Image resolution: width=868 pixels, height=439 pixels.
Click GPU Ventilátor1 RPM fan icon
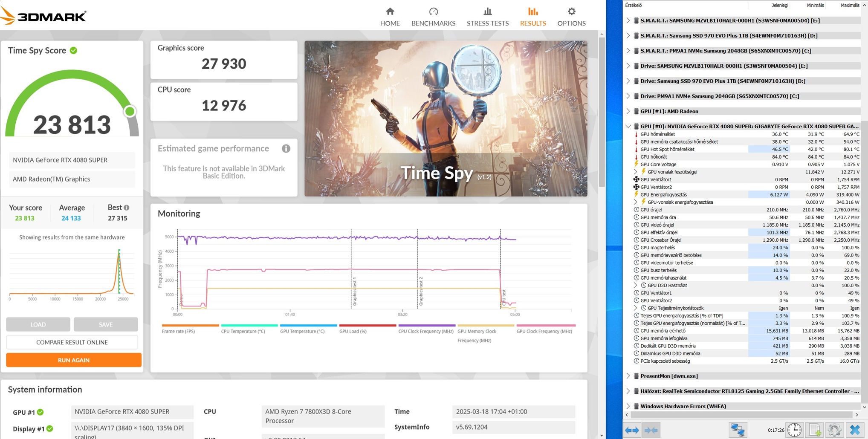(x=636, y=179)
